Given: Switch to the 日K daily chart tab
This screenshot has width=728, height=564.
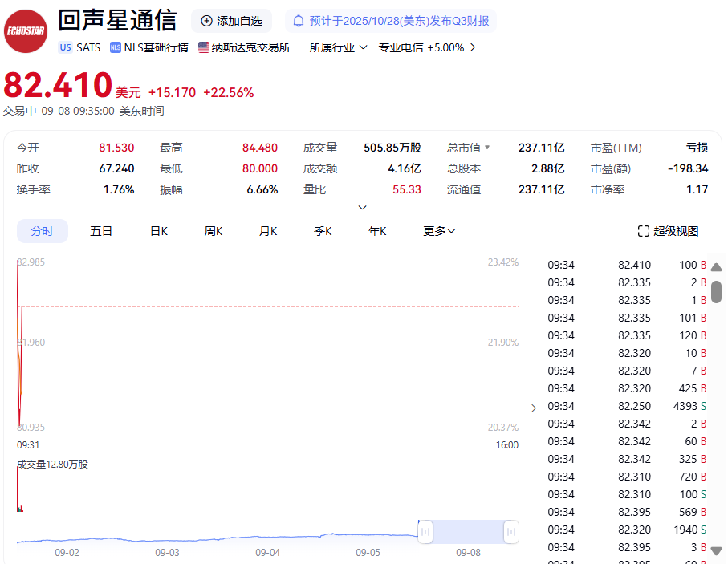Looking at the screenshot, I should tap(159, 231).
